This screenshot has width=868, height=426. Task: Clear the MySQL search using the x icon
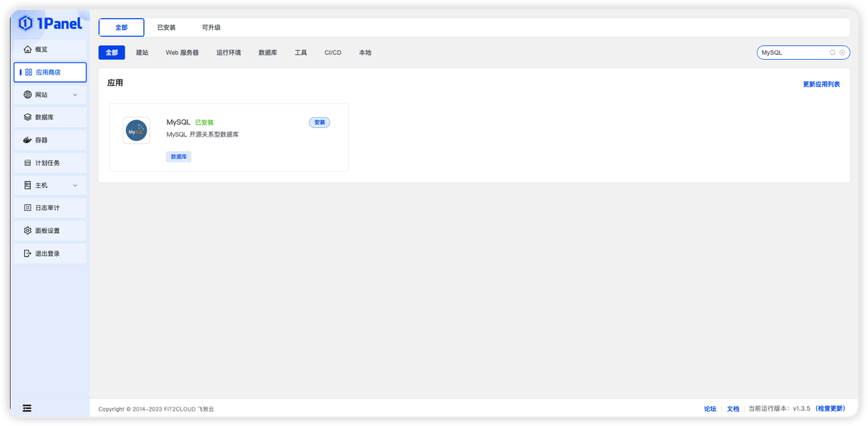tap(842, 52)
